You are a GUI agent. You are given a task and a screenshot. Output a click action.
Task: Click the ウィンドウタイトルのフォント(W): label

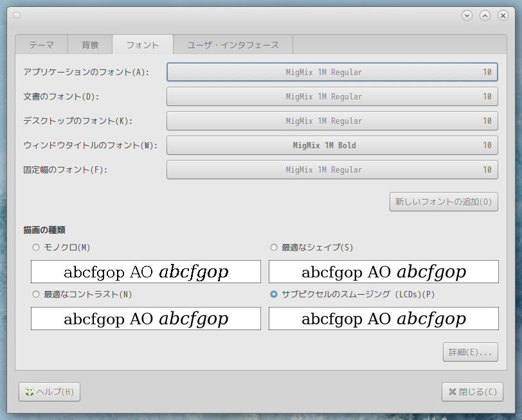click(91, 145)
